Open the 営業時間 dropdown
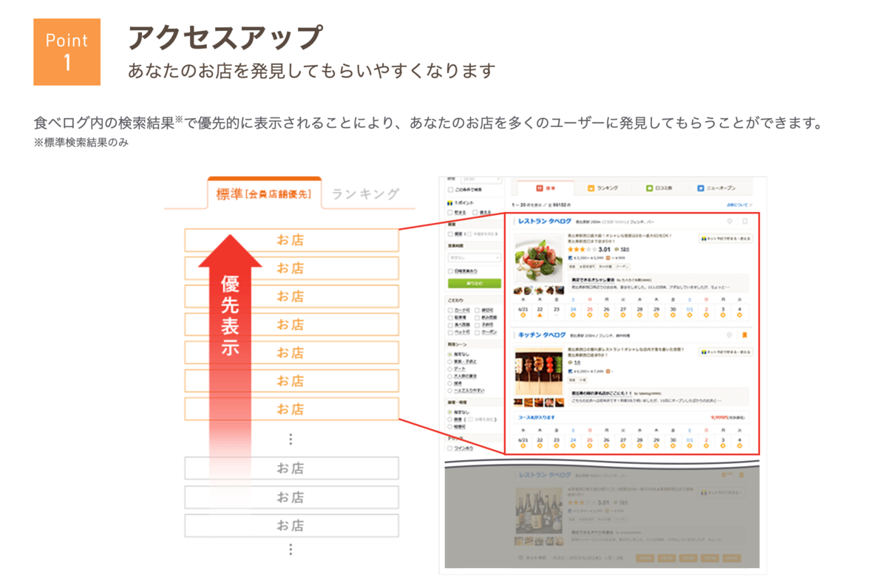The width and height of the screenshot is (887, 588). point(475,258)
